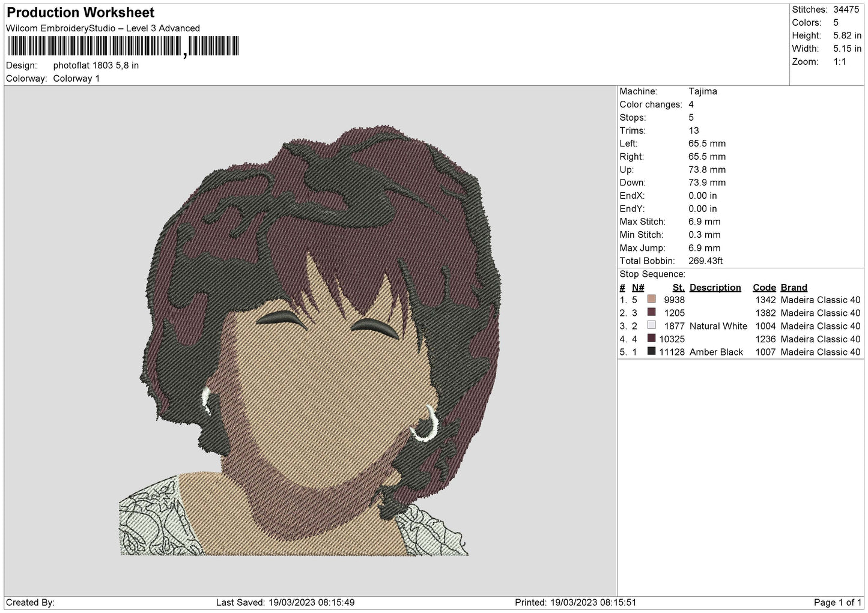Click the 'Stop Sequence:' heading
The height and width of the screenshot is (613, 868).
coord(652,274)
